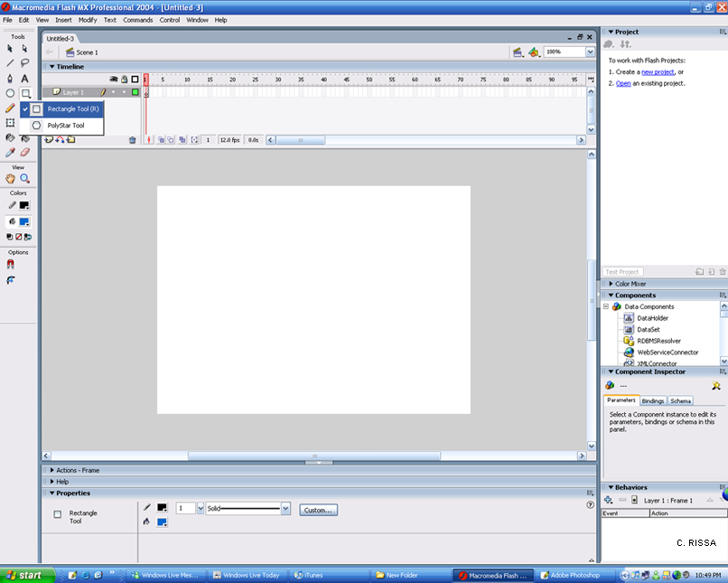Click the Windows start button
This screenshot has height=583, width=728.
(x=27, y=575)
